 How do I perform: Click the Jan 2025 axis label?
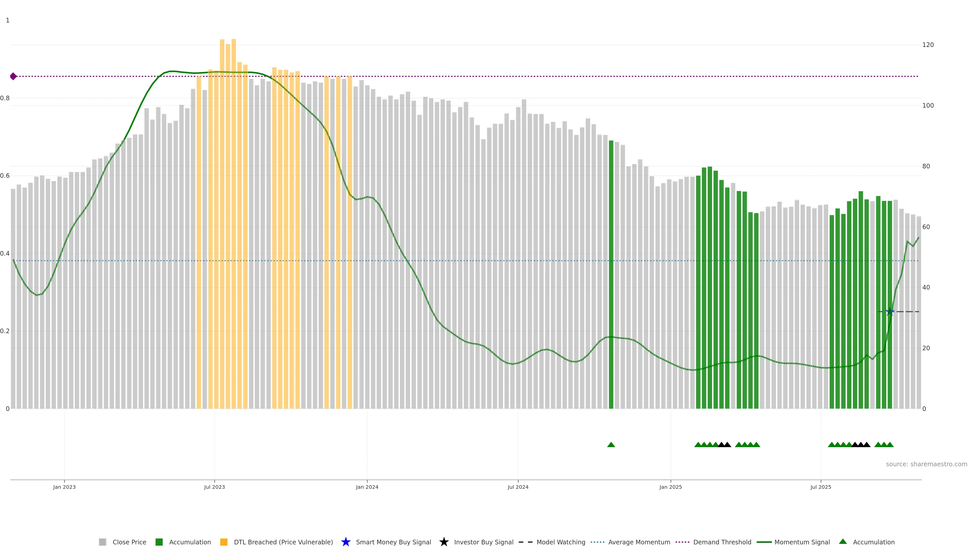(670, 487)
